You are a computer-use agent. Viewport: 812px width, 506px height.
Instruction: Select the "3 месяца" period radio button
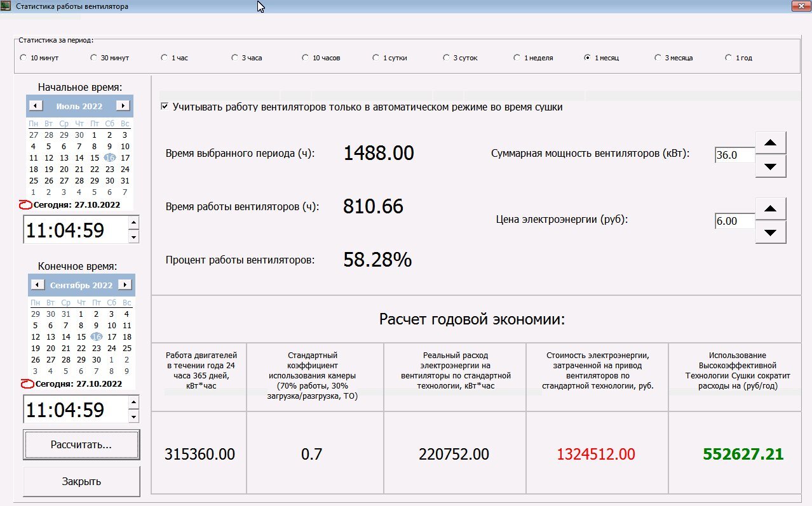658,57
